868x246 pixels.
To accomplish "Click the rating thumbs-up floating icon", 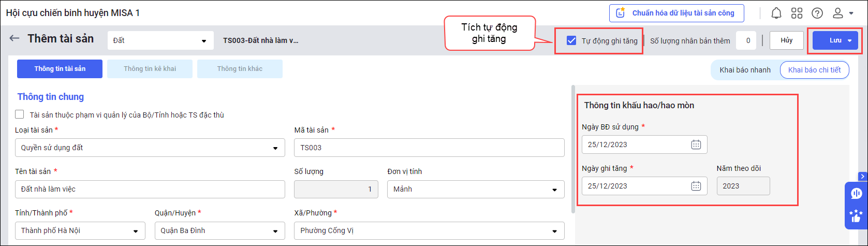I will pos(856,215).
